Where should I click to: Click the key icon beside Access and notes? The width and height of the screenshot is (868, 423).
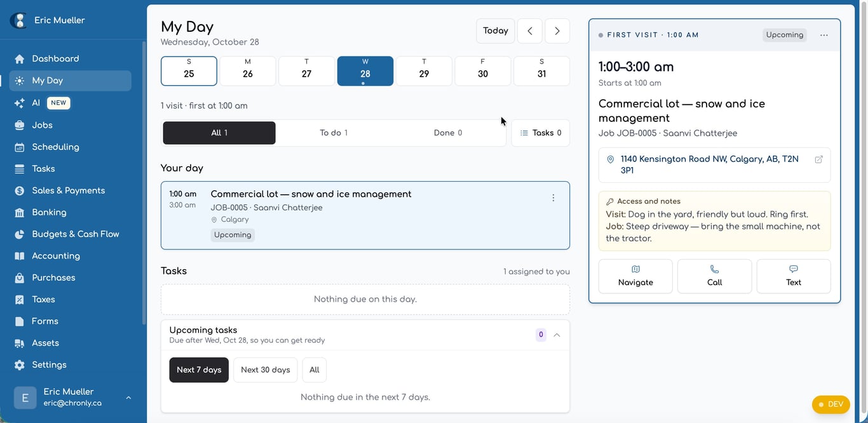click(610, 201)
